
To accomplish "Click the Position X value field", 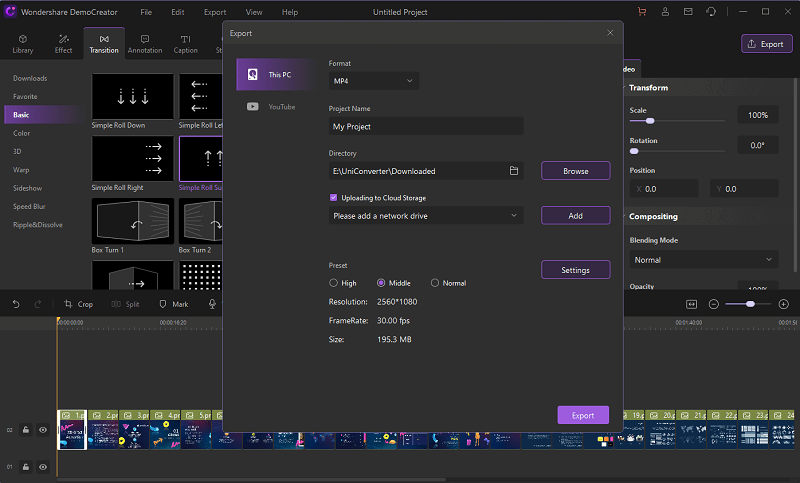I will click(x=664, y=189).
